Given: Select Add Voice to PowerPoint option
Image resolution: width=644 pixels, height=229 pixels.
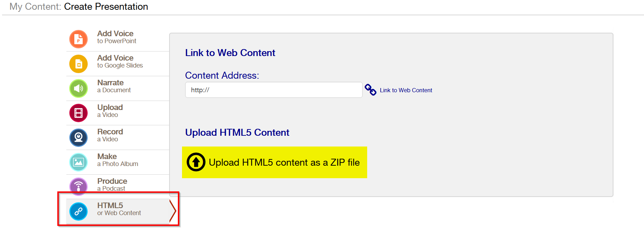Looking at the screenshot, I should click(116, 37).
